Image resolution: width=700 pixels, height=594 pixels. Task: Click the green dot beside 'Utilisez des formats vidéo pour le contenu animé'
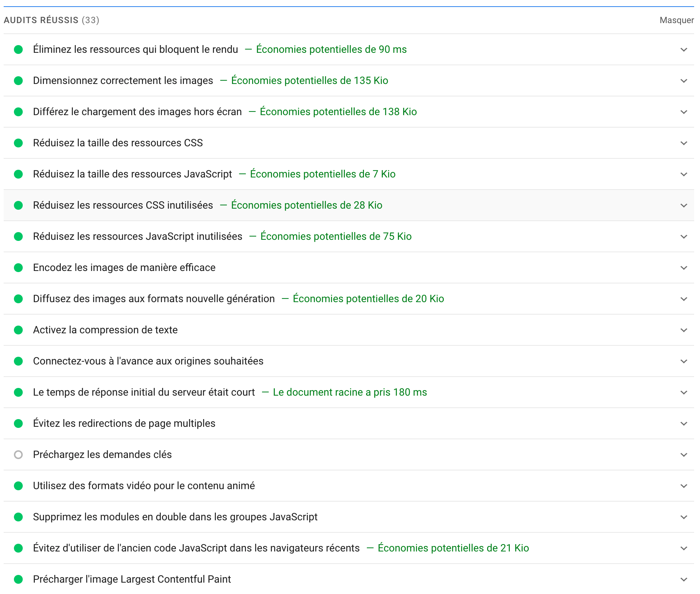click(x=19, y=485)
